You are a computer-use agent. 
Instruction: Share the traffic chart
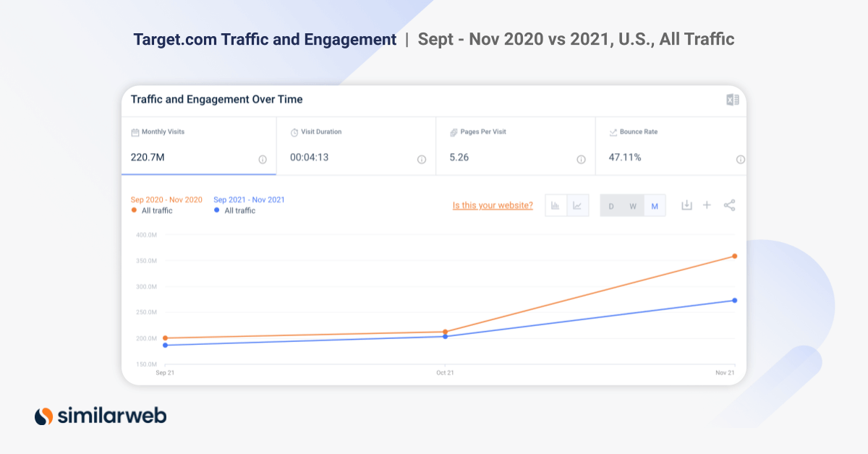729,205
